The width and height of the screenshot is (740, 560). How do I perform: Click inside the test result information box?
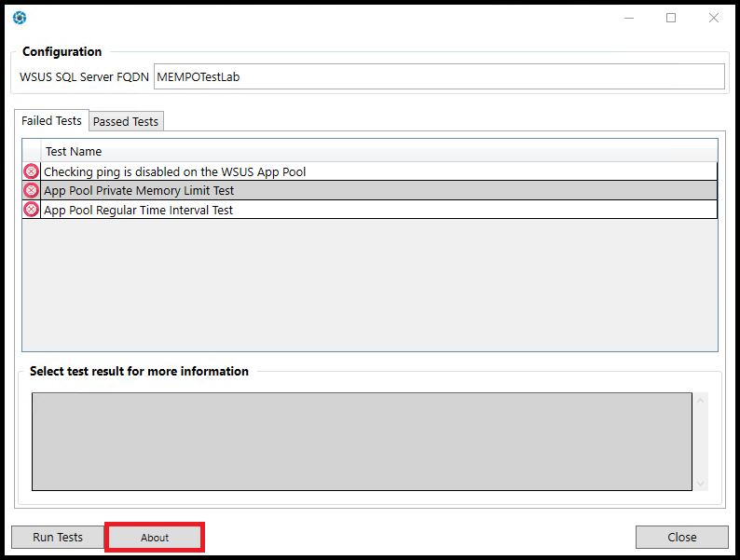pyautogui.click(x=362, y=441)
